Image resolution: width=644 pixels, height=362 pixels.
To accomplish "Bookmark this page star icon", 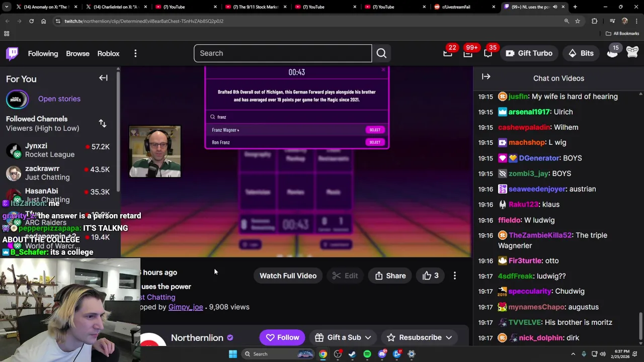I will 578,21.
